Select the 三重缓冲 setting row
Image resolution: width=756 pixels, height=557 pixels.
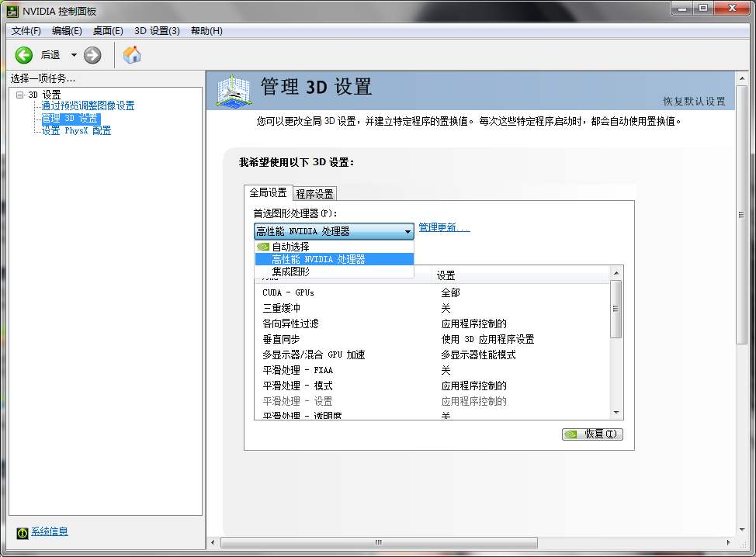pos(432,308)
